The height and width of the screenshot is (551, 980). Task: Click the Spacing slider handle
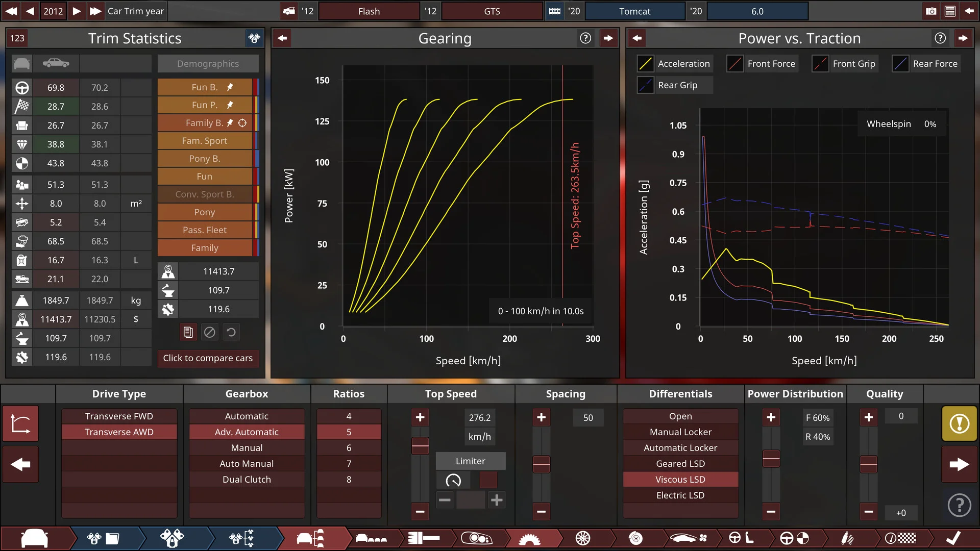[x=541, y=464]
